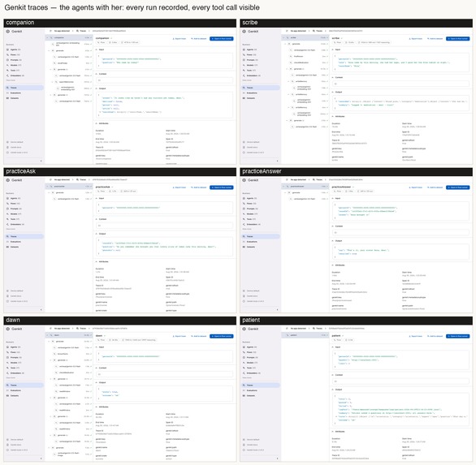The height and width of the screenshot is (465, 476).
Task: Click Export trace in the dawn panel
Action: click(x=179, y=336)
